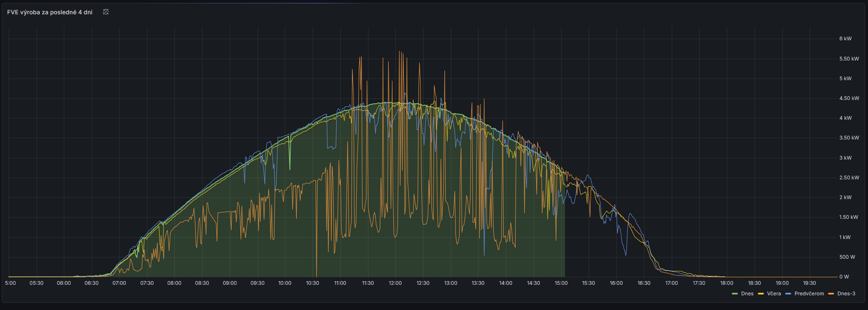Viewport: 868px width, 310px height.
Task: Click the 2.50 kW y-axis label
Action: click(849, 178)
